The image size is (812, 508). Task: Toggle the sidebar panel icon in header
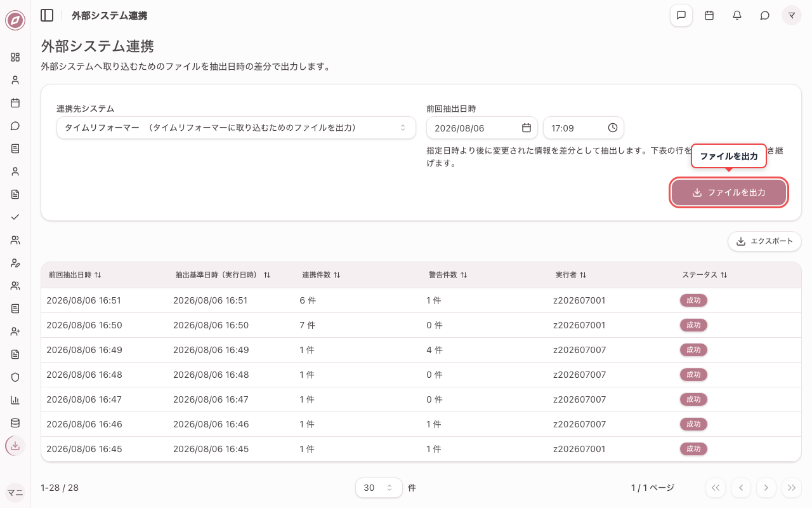click(x=47, y=15)
